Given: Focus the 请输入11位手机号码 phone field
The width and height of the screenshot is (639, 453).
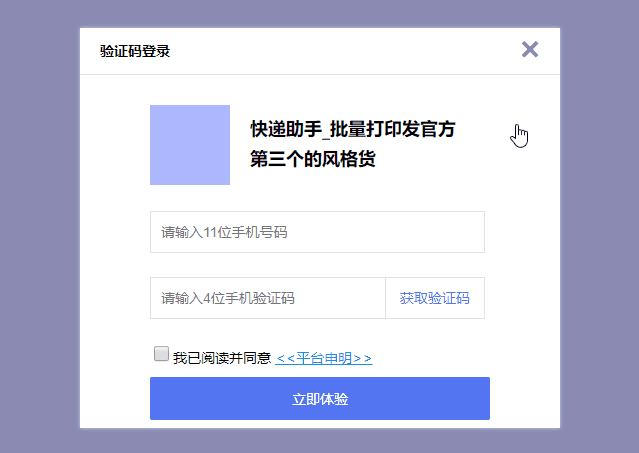Looking at the screenshot, I should [317, 232].
